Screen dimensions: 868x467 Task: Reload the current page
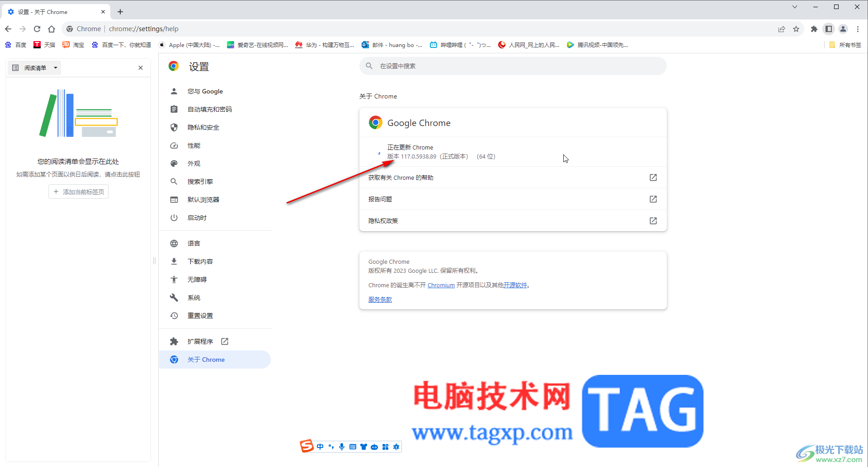point(37,29)
